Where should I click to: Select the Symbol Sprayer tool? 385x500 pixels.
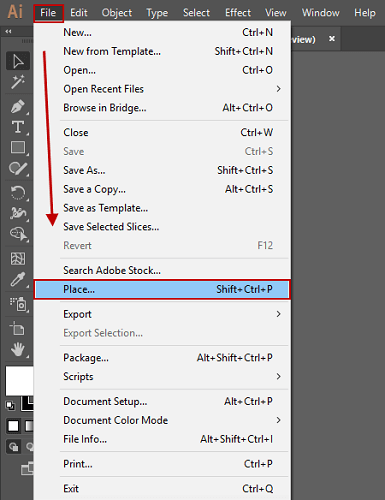click(x=18, y=304)
